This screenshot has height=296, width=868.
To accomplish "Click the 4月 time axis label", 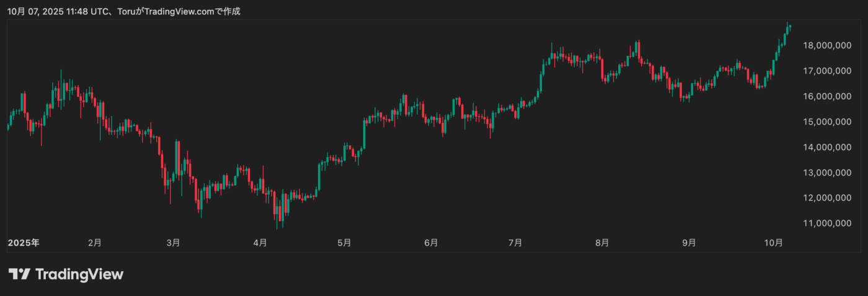I will tap(260, 243).
